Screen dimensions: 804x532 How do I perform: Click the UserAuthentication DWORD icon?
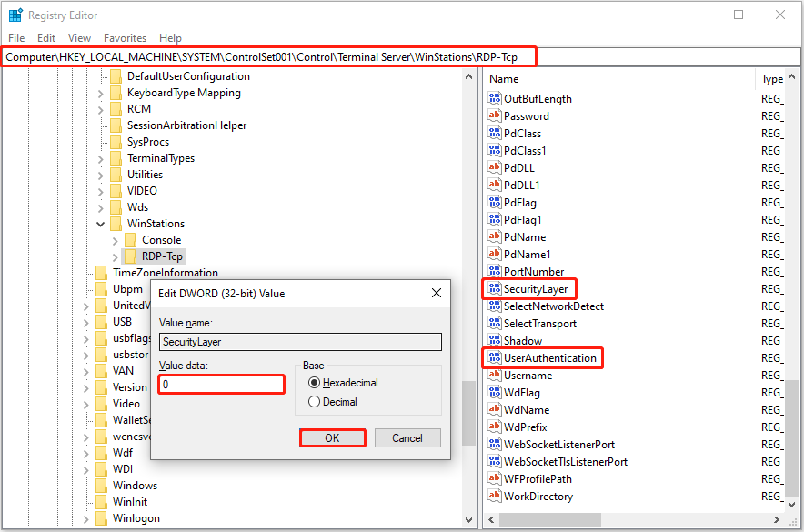coord(496,358)
